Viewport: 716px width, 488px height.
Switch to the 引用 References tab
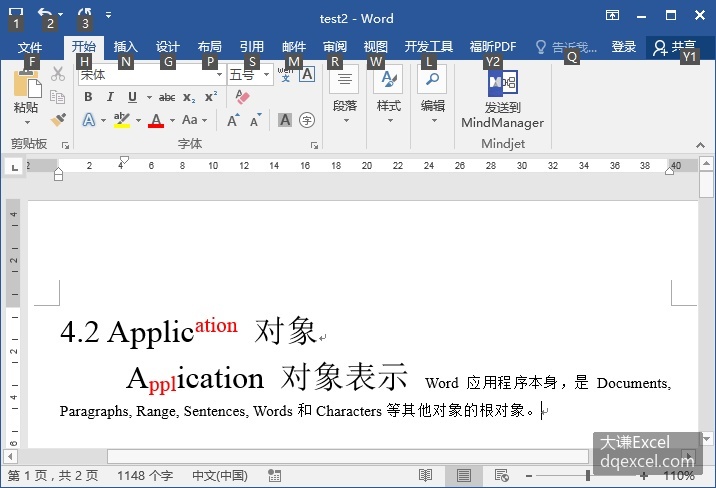252,47
